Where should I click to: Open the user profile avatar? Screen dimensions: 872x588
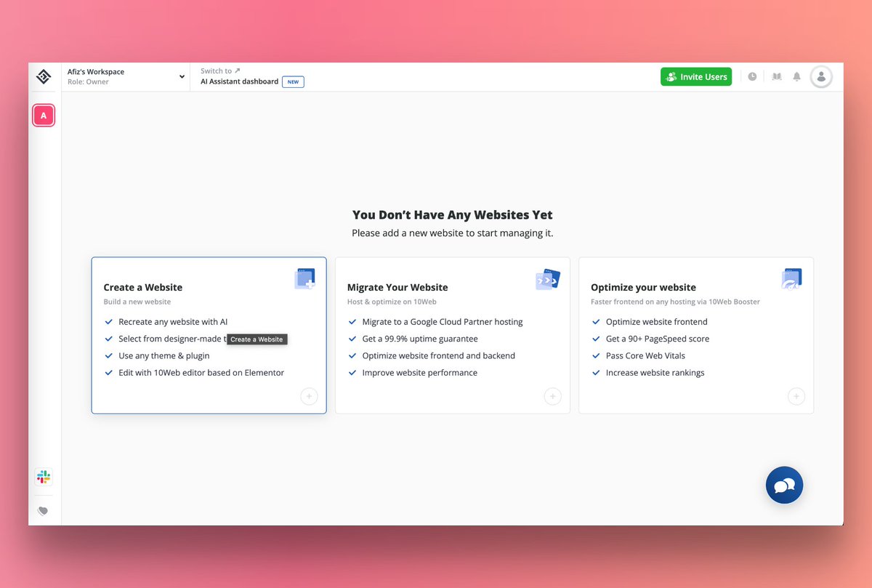click(x=822, y=76)
